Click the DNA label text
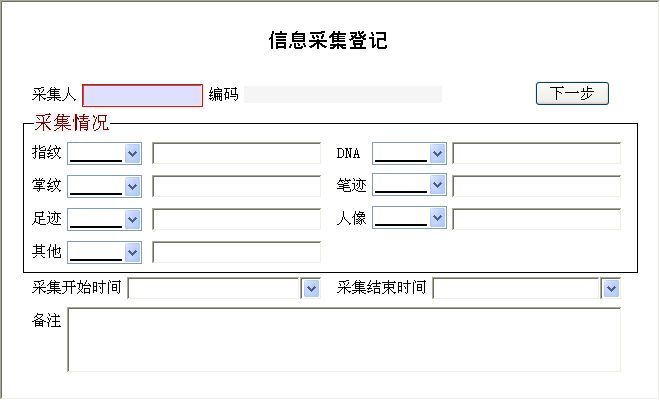This screenshot has width=660, height=400. 349,153
